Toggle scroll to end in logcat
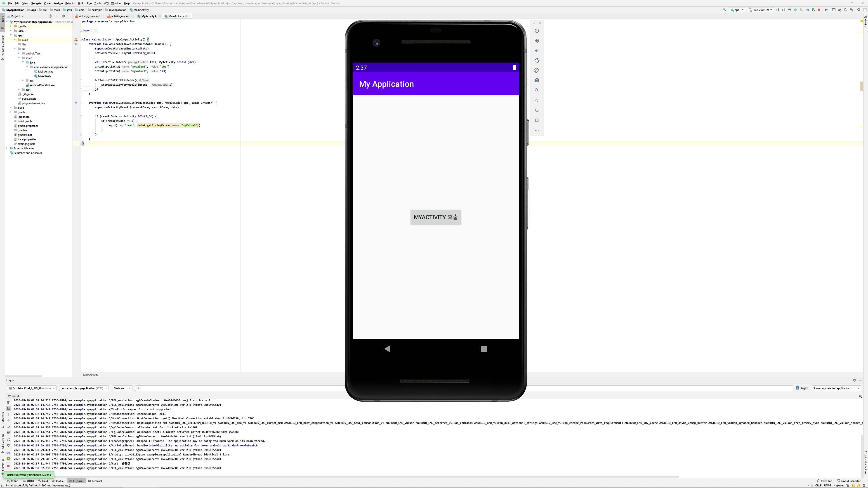This screenshot has width=868, height=488. [x=8, y=408]
